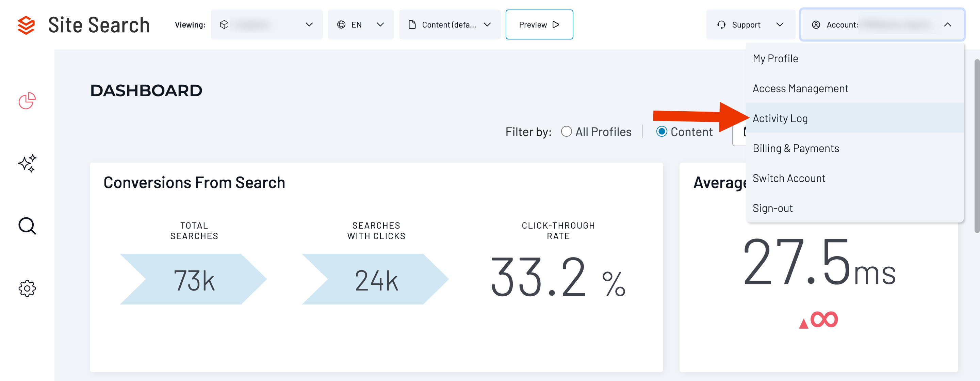The height and width of the screenshot is (381, 980).
Task: Click Sign-out in account menu
Action: (x=854, y=208)
